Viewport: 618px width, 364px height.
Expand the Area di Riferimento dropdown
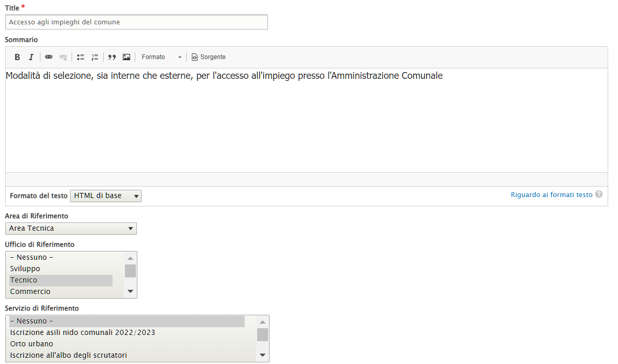[x=71, y=229]
